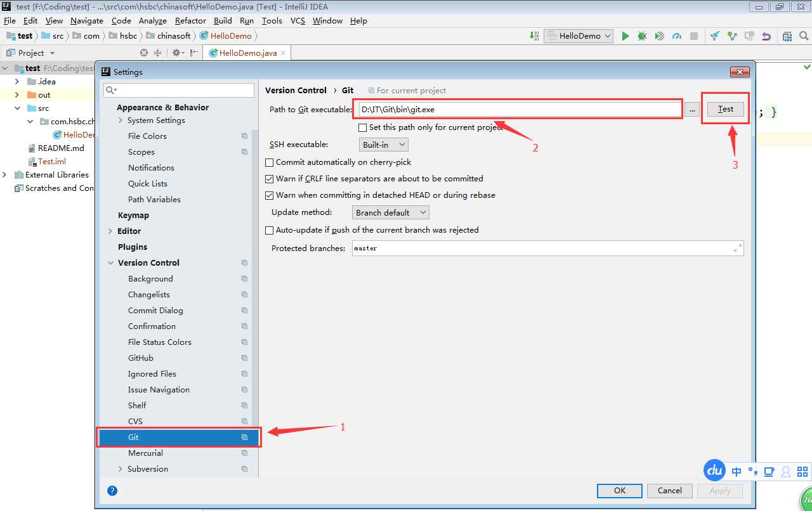The image size is (812, 511).
Task: Open the File menu
Action: coord(10,21)
